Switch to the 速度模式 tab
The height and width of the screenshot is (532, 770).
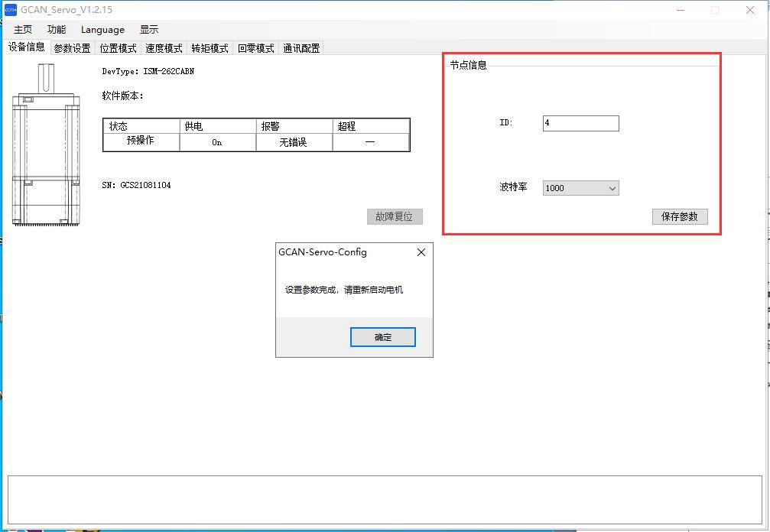(164, 48)
